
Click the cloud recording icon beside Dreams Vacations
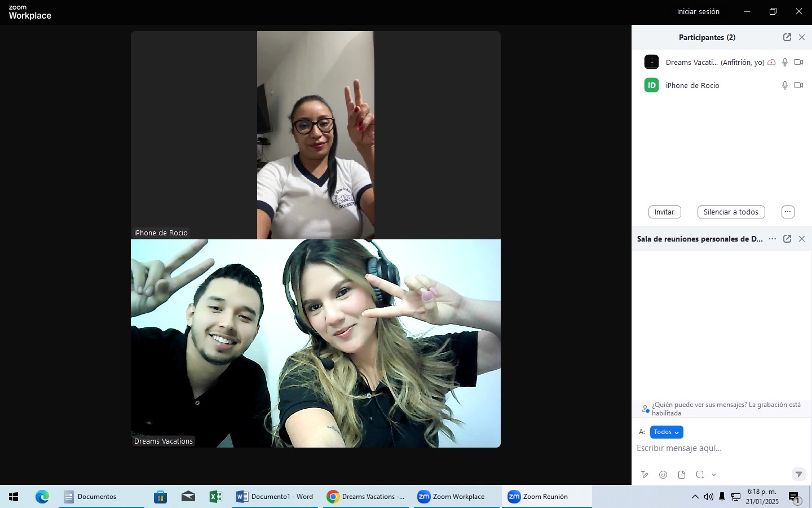click(x=771, y=62)
